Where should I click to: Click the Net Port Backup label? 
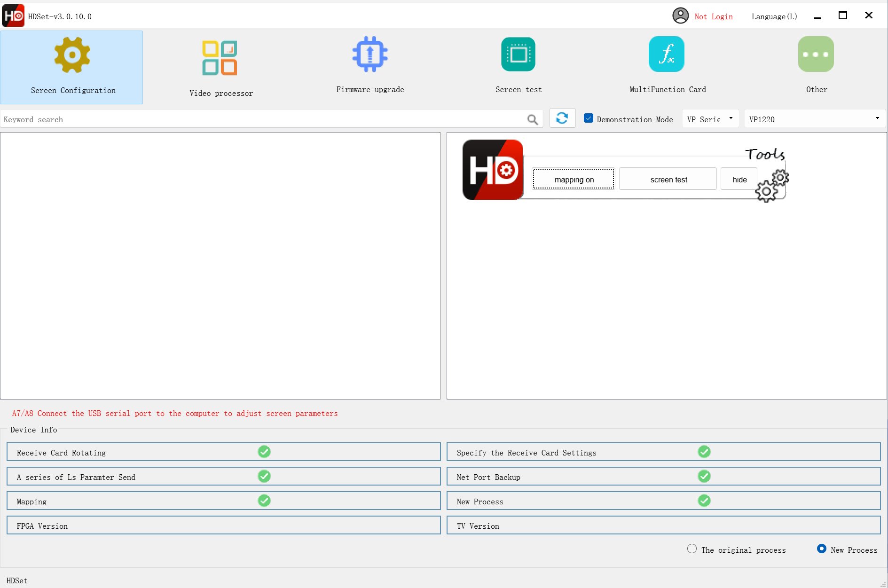(x=488, y=477)
